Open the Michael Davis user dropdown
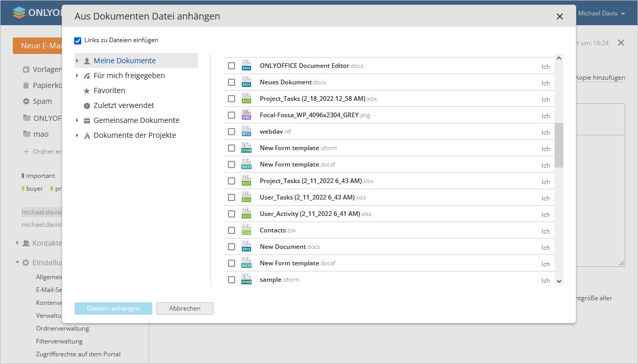This screenshot has height=364, width=638. coord(601,13)
